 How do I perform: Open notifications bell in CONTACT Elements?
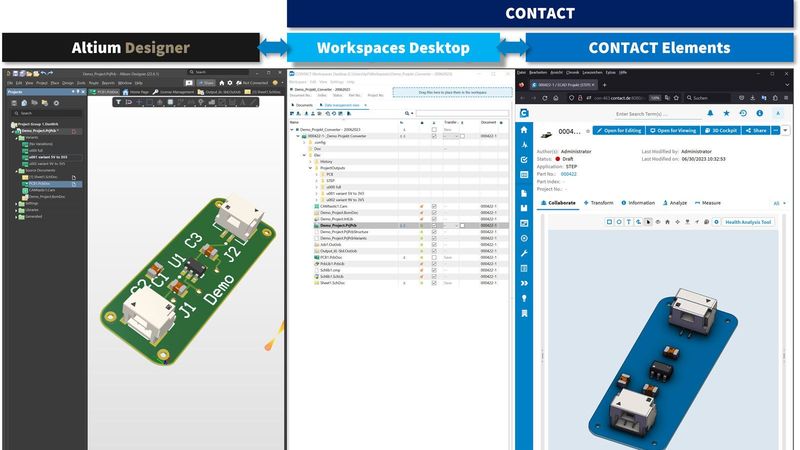710,113
